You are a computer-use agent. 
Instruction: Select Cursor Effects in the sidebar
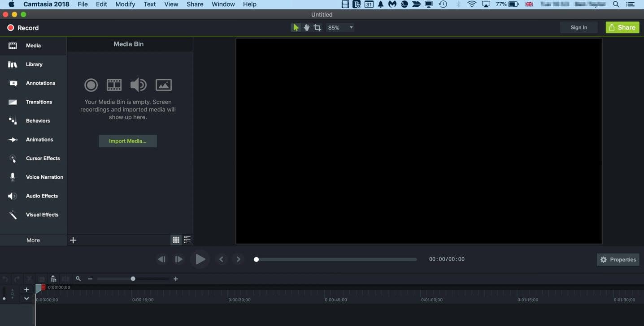pyautogui.click(x=33, y=159)
